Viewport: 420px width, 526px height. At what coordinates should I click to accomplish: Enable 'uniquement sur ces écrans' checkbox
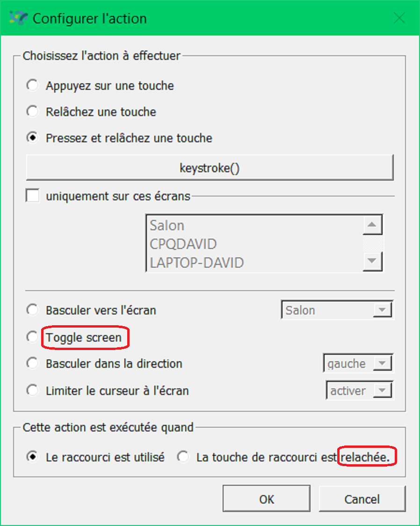click(32, 196)
